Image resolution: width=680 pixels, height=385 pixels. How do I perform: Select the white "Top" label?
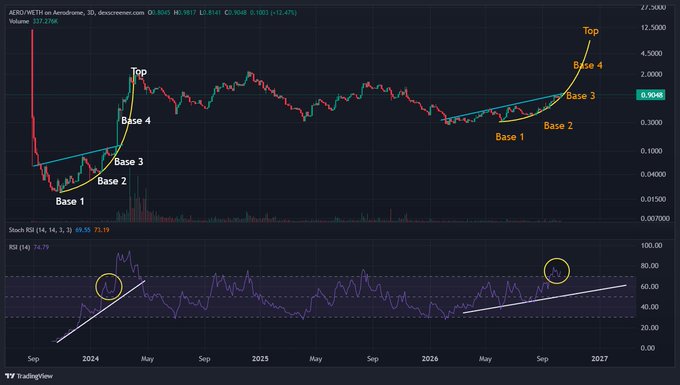tap(139, 72)
